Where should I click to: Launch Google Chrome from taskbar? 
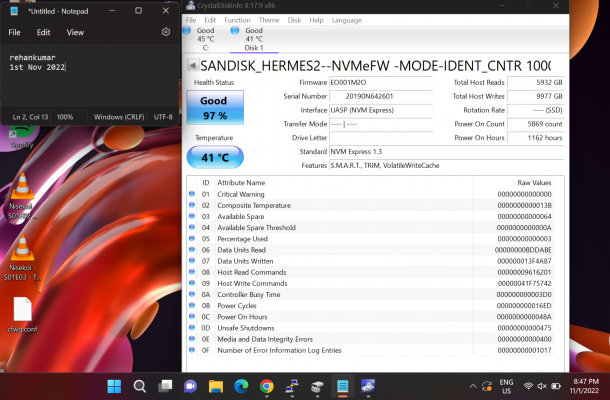point(266,386)
